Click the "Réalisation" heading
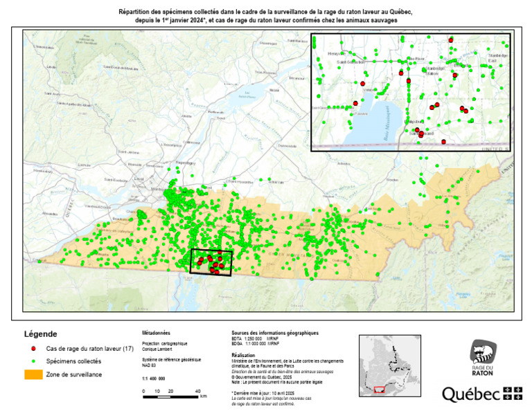This screenshot has width=532, height=411. click(243, 355)
